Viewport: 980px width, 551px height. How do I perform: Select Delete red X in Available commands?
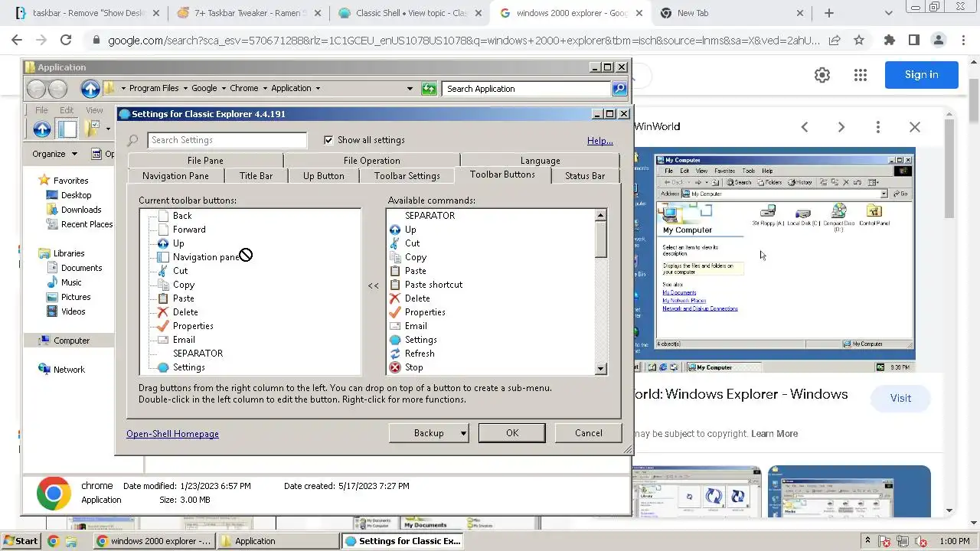pyautogui.click(x=395, y=298)
